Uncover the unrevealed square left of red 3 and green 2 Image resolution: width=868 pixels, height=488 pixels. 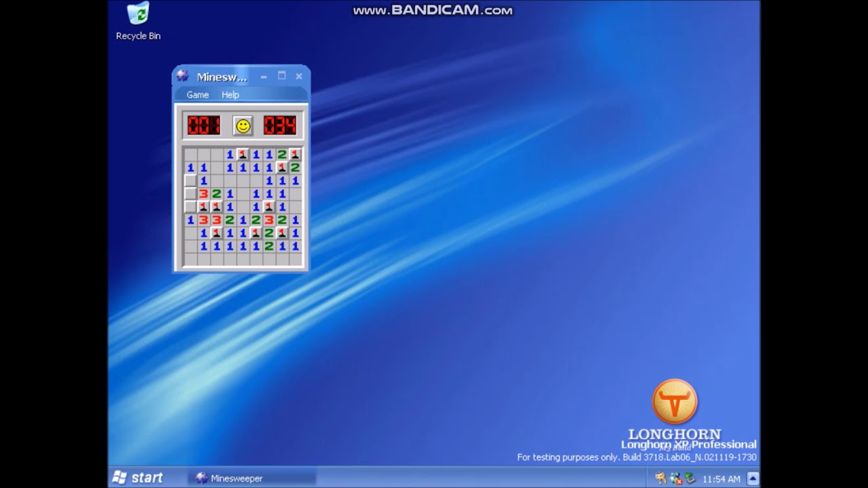point(191,194)
